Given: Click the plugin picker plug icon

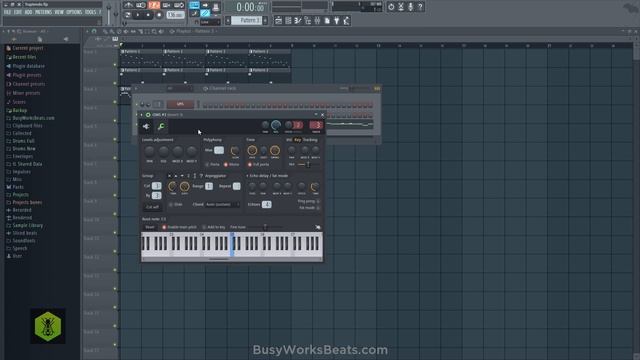Looking at the screenshot, I should [x=337, y=20].
